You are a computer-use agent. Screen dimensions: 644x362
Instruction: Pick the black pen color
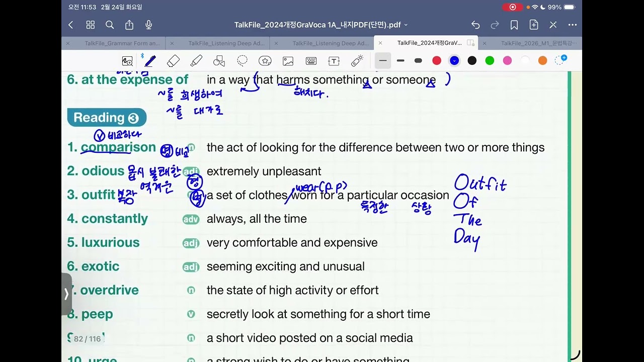pyautogui.click(x=472, y=61)
